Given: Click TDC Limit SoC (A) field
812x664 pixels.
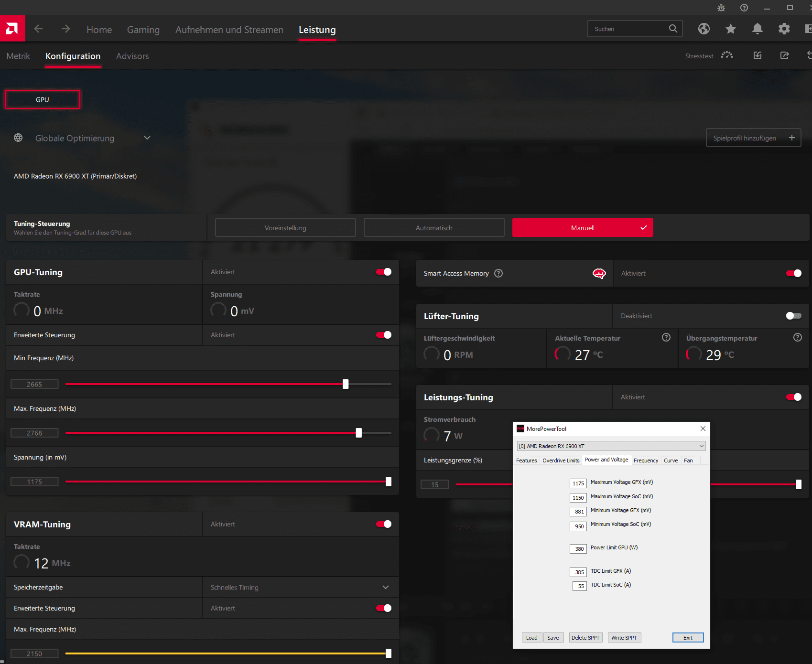Looking at the screenshot, I should click(579, 586).
